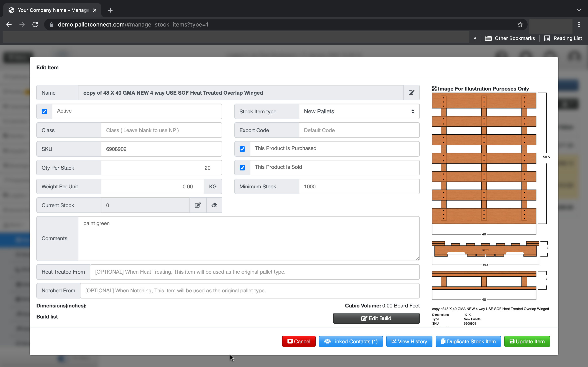Expand hidden bookmarks with the double-arrow
The height and width of the screenshot is (367, 588).
click(474, 38)
